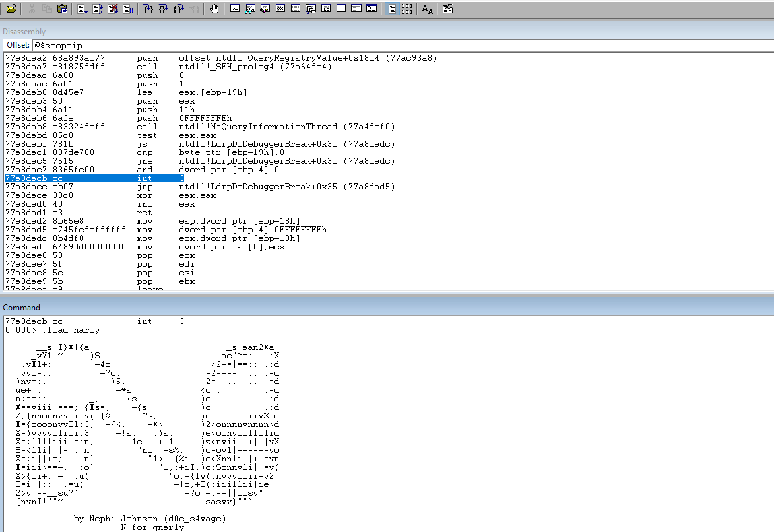Image resolution: width=774 pixels, height=532 pixels.
Task: Click the Break execution icon
Action: (x=128, y=9)
